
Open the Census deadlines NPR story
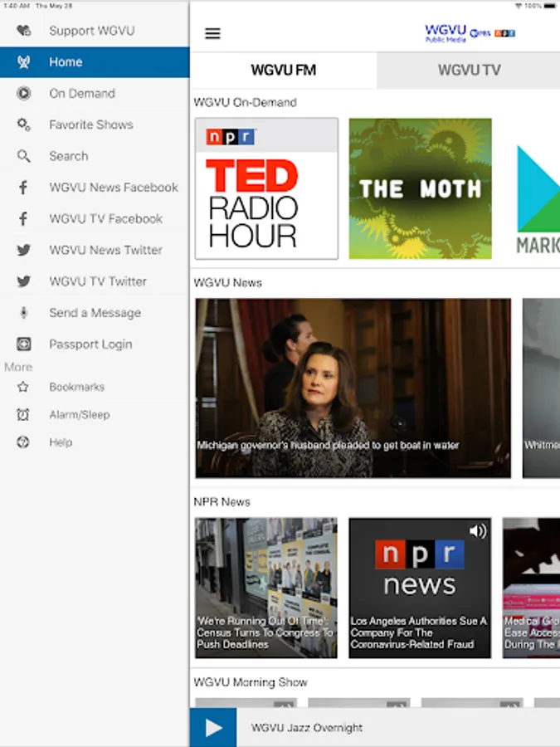pyautogui.click(x=266, y=588)
